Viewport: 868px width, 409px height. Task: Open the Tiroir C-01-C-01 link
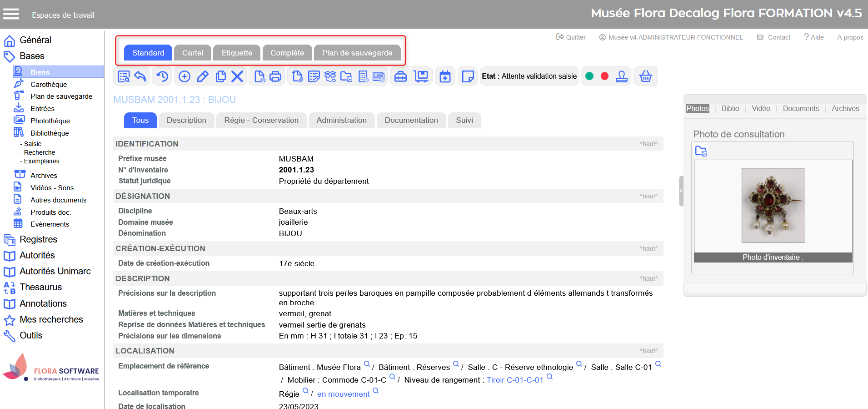coord(515,380)
